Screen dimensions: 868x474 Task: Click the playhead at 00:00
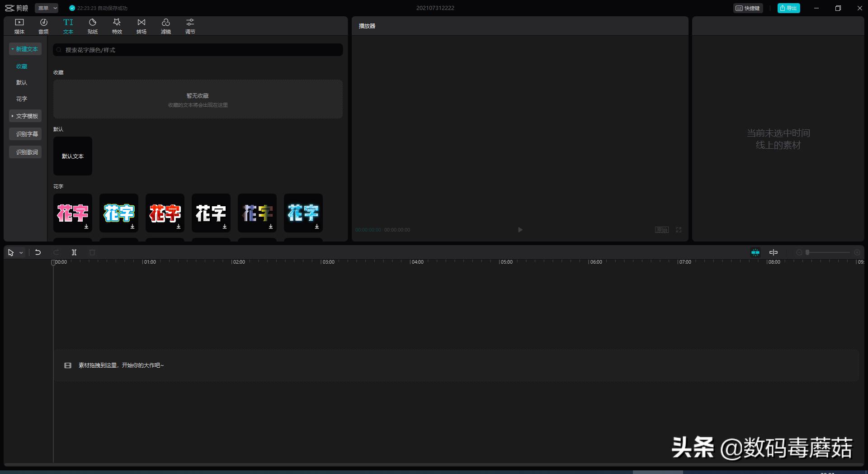[53, 262]
